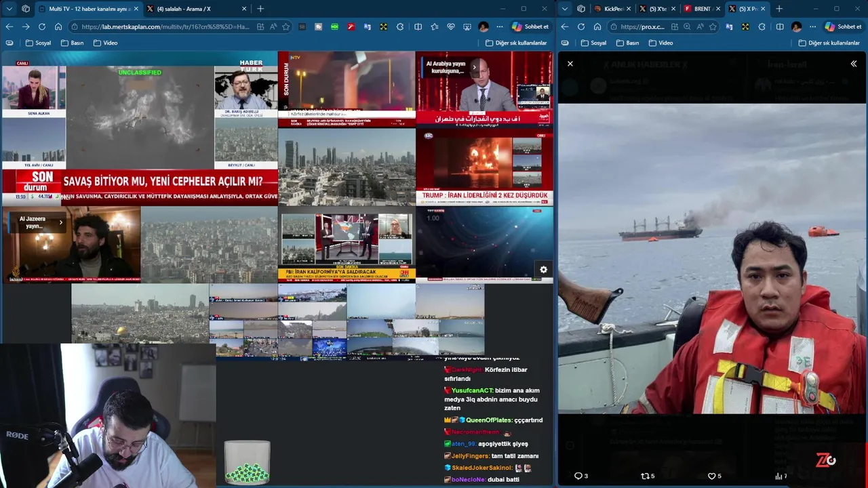The height and width of the screenshot is (488, 868).
Task: Click chat username QueenOfPlates
Action: pyautogui.click(x=488, y=420)
